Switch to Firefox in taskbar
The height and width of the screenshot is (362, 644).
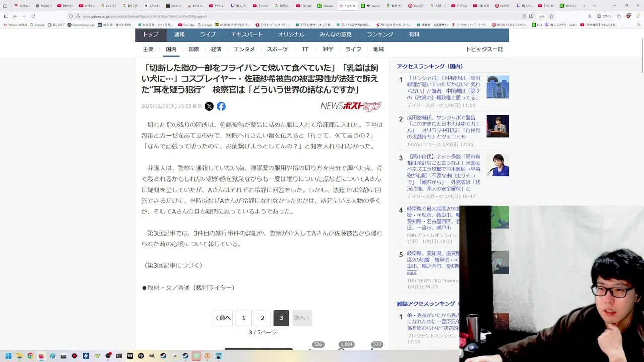[x=41, y=356]
